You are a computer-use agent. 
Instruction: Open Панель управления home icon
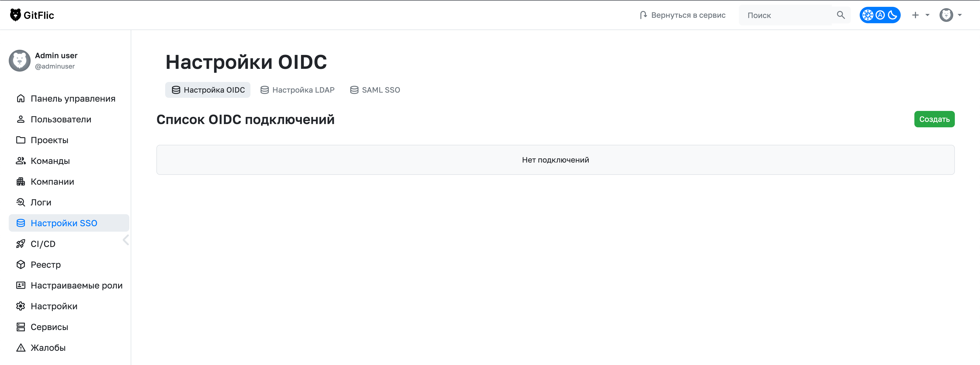tap(21, 98)
